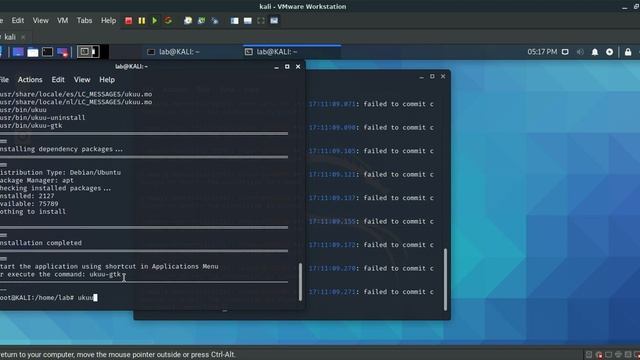Close the front lab@KALI terminal window

pos(298,67)
